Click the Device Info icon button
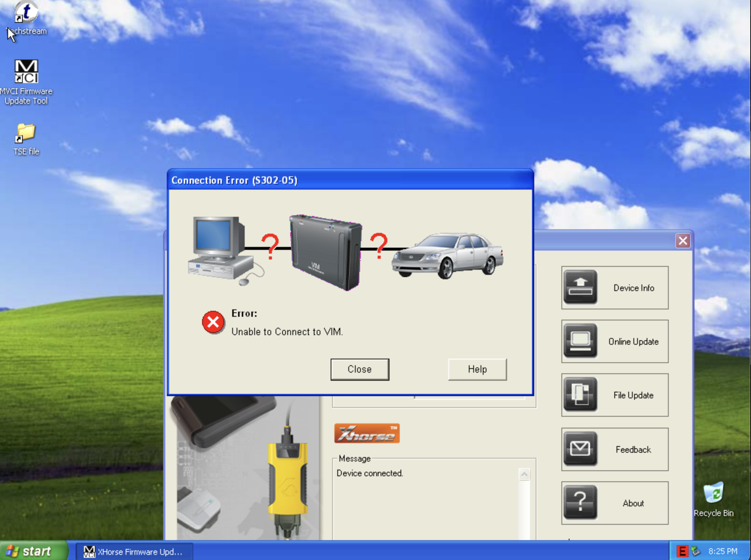751x560 pixels. 580,287
